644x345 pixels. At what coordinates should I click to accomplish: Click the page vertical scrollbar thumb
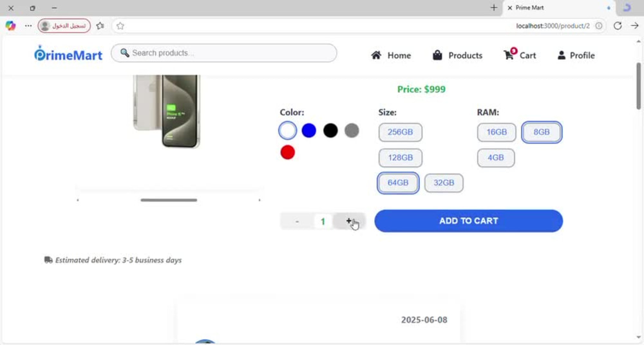[x=639, y=86]
